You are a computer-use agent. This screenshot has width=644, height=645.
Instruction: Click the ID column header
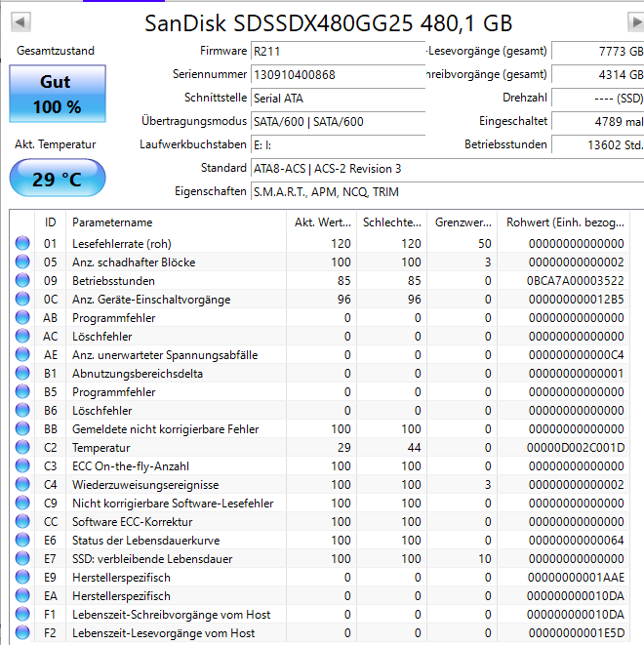[51, 222]
